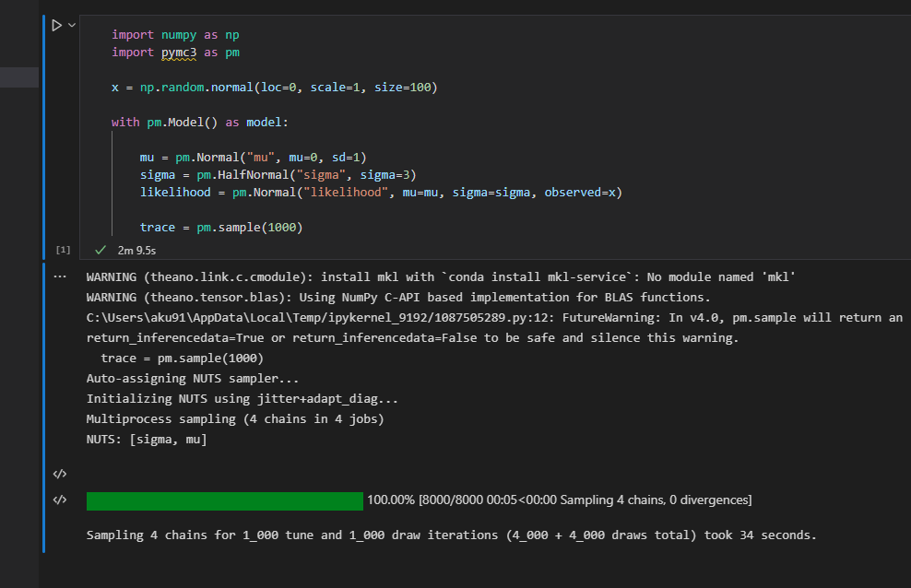Click the indented 'trace = pm.sample(1000)' output echo
Viewport: 911px width, 588px height.
(182, 359)
